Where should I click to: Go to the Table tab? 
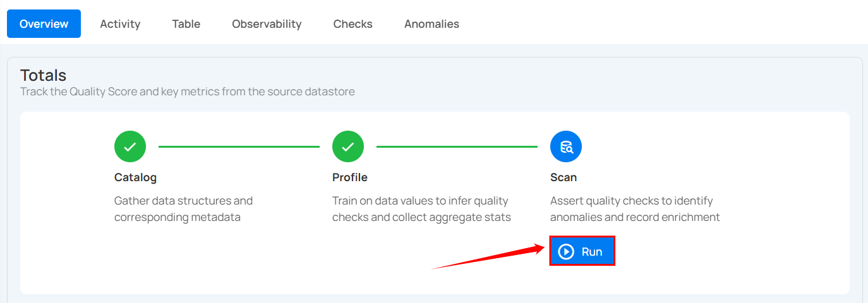click(186, 24)
